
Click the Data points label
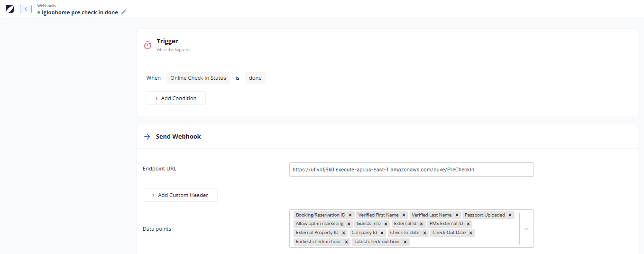157,229
